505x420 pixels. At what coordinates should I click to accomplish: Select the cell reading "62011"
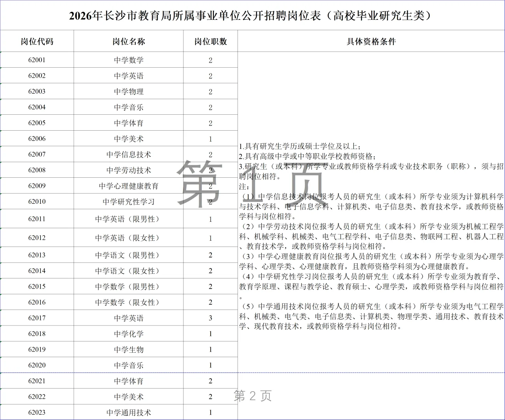[x=37, y=219]
